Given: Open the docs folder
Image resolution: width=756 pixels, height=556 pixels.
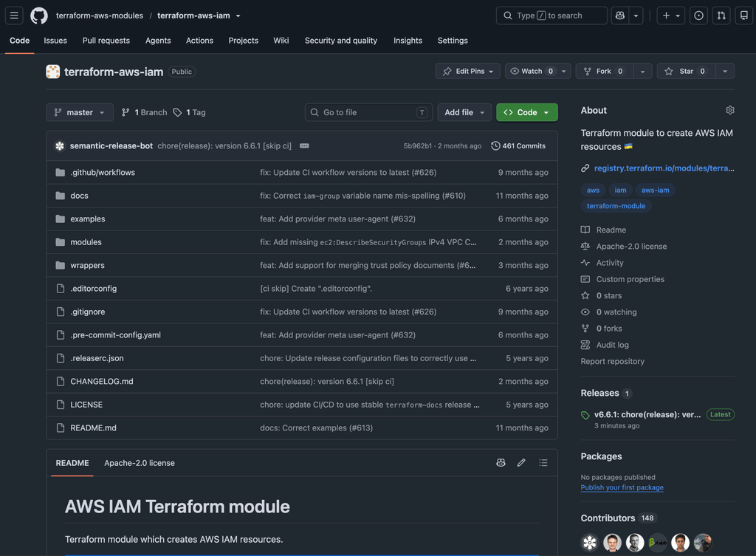Looking at the screenshot, I should 80,196.
